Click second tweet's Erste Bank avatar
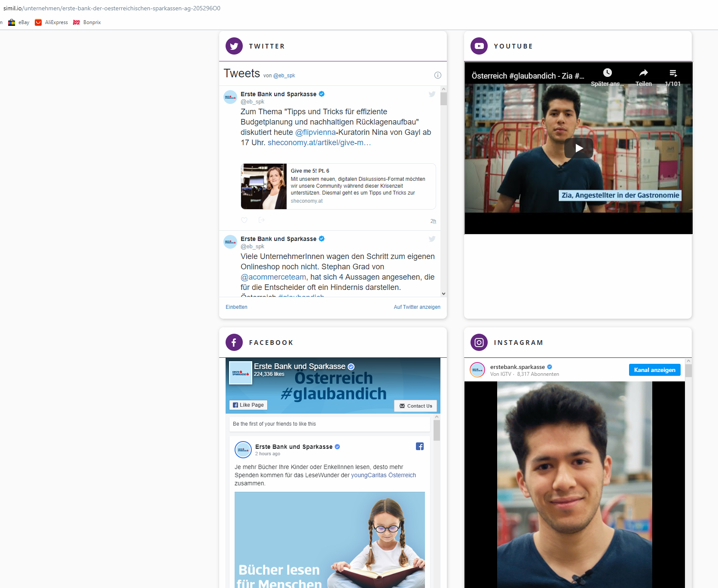The image size is (718, 588). tap(230, 242)
